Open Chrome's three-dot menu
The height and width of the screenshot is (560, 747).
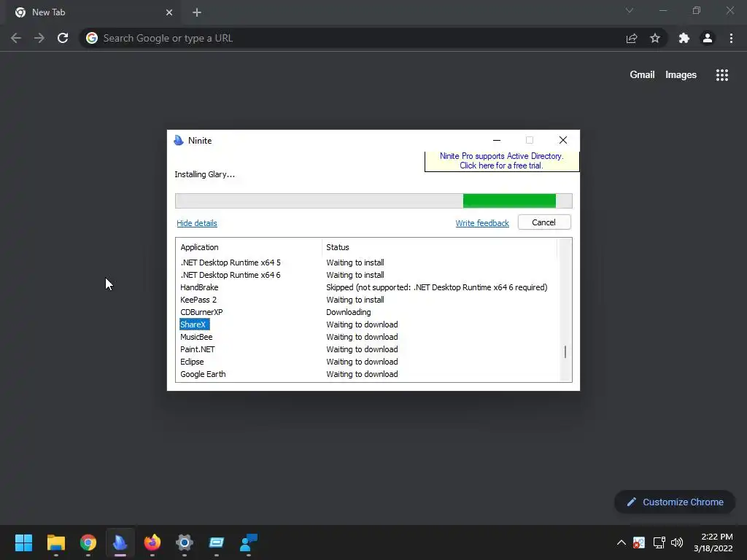[731, 38]
